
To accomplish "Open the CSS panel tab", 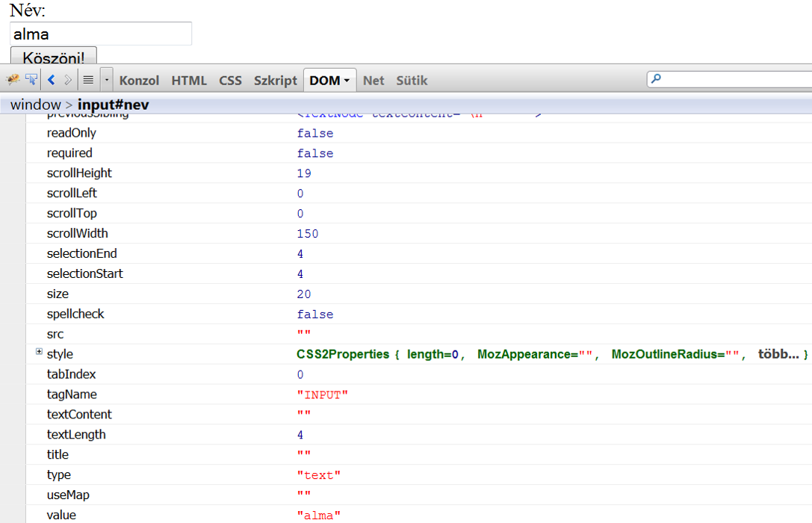I will pos(230,81).
